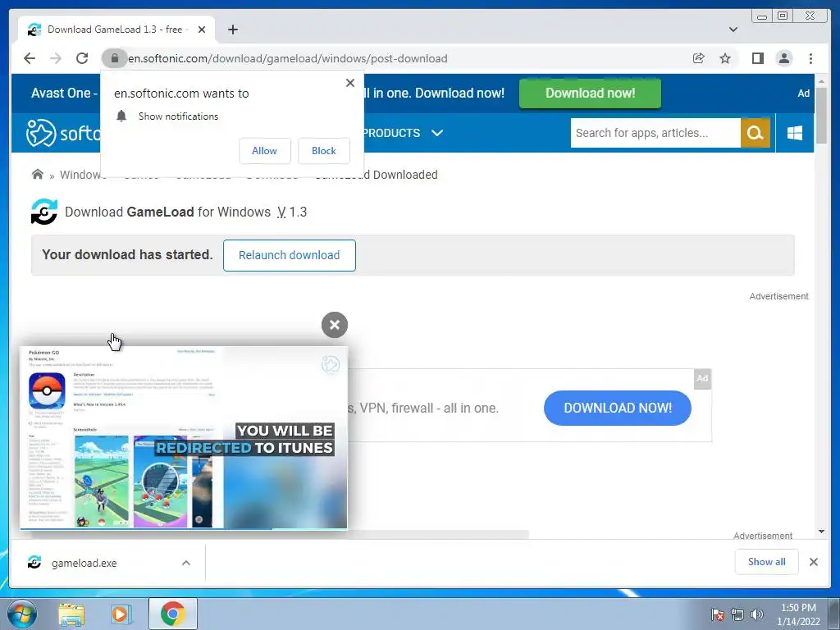The image size is (840, 630).
Task: Relaunch the download
Action: pyautogui.click(x=290, y=256)
